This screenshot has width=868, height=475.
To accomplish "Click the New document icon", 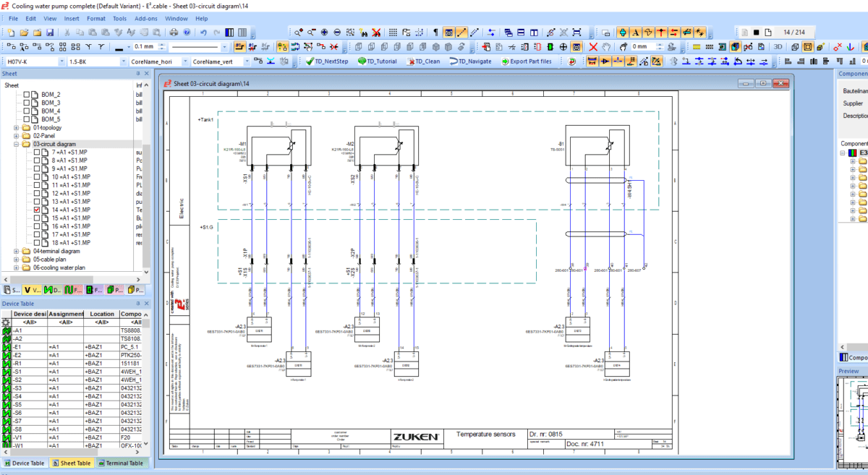I will pos(10,33).
